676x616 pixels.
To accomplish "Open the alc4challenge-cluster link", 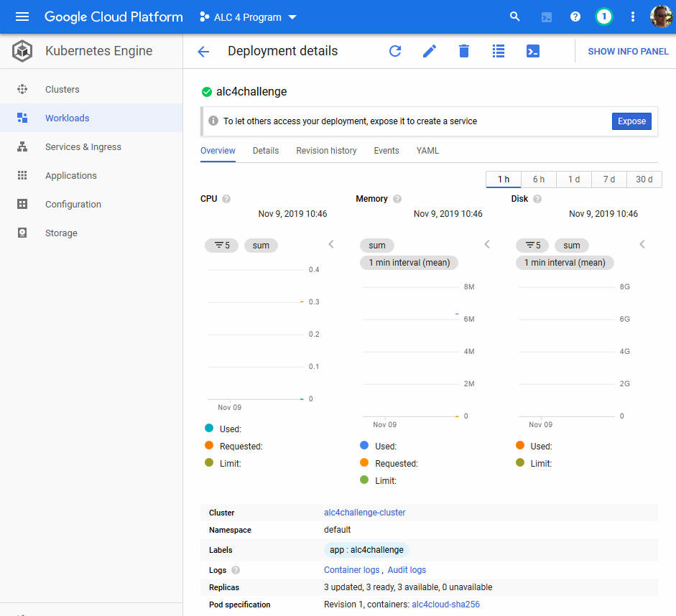I will point(365,512).
